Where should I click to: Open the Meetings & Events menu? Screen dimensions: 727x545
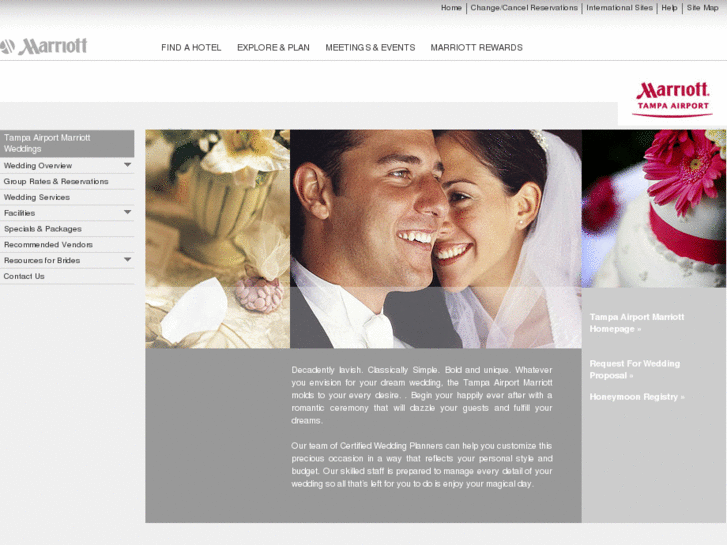click(370, 47)
